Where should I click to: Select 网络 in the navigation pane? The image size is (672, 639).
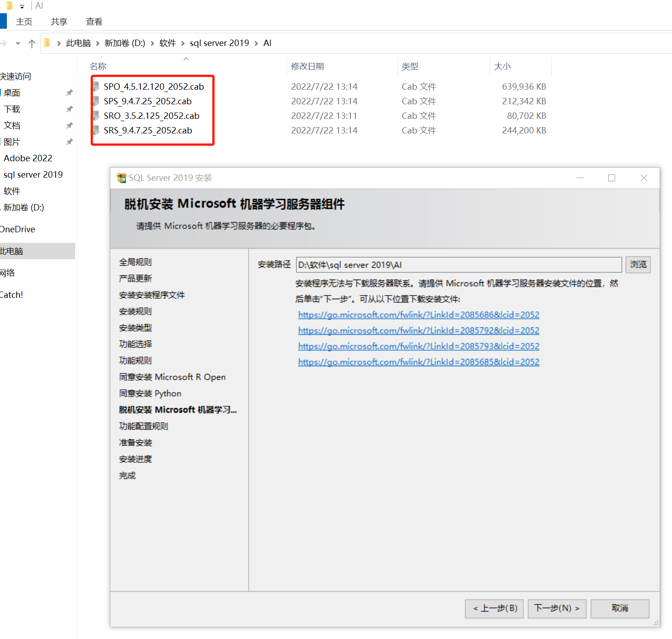click(7, 273)
